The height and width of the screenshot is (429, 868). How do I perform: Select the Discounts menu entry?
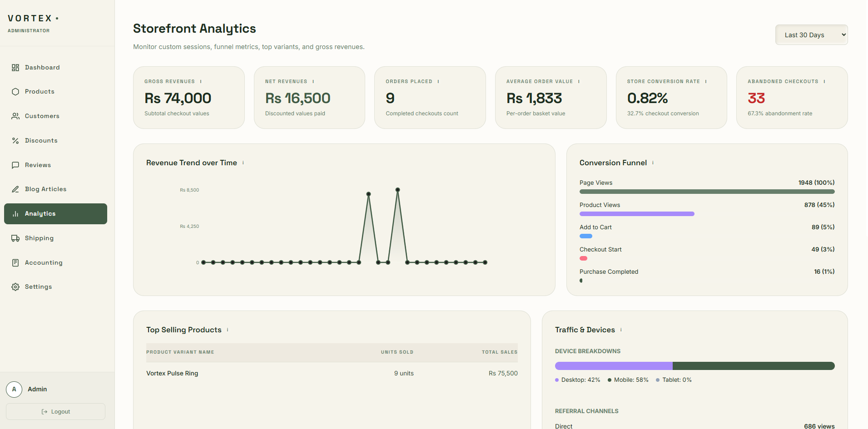point(55,141)
